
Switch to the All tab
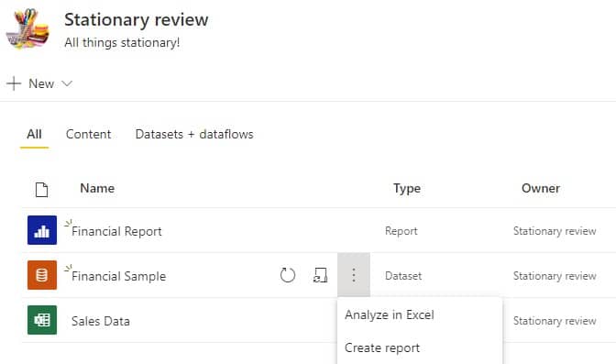[34, 134]
